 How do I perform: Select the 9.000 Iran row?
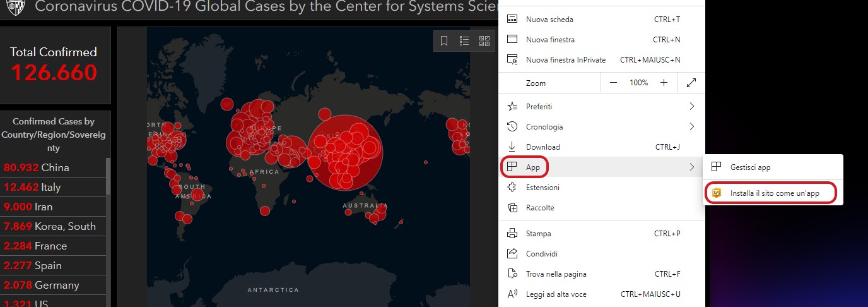click(x=53, y=207)
